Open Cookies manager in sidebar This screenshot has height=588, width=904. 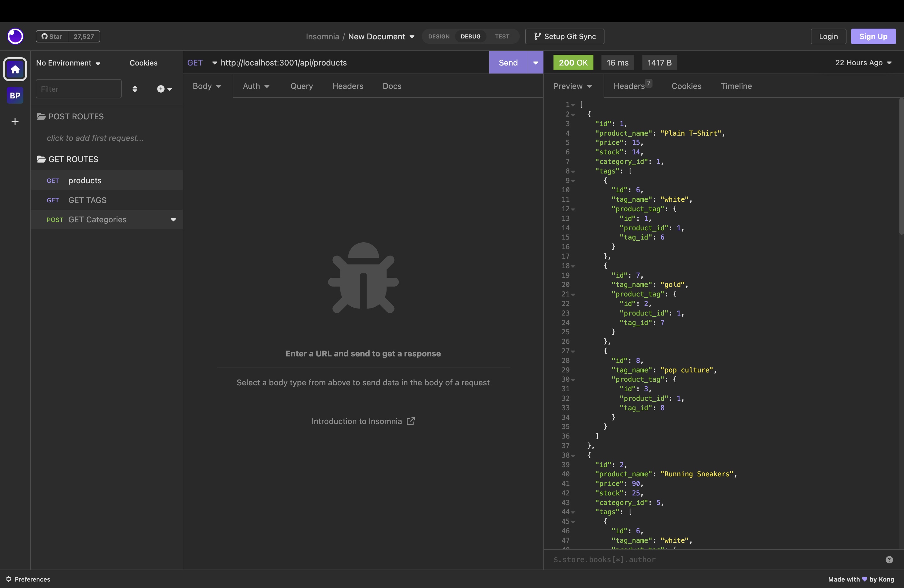click(144, 63)
